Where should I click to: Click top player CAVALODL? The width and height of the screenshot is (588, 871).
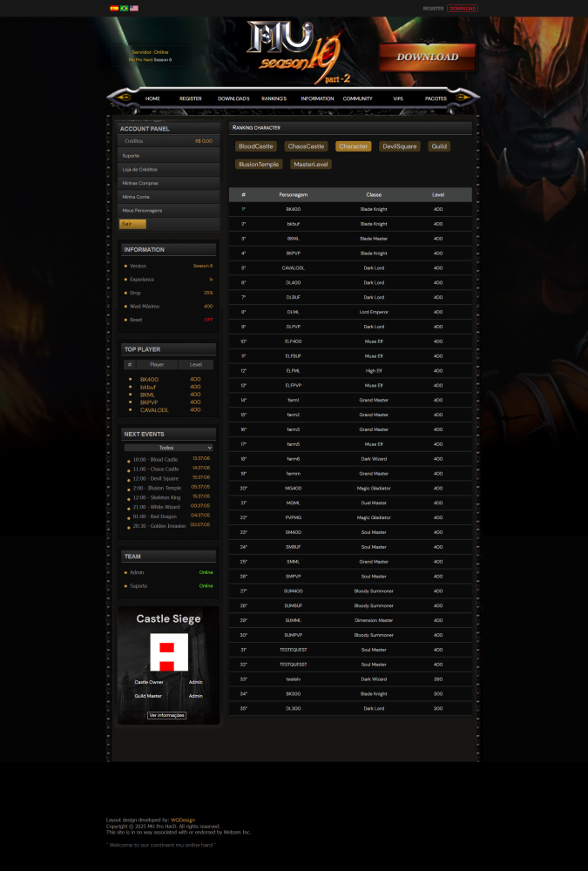(154, 410)
